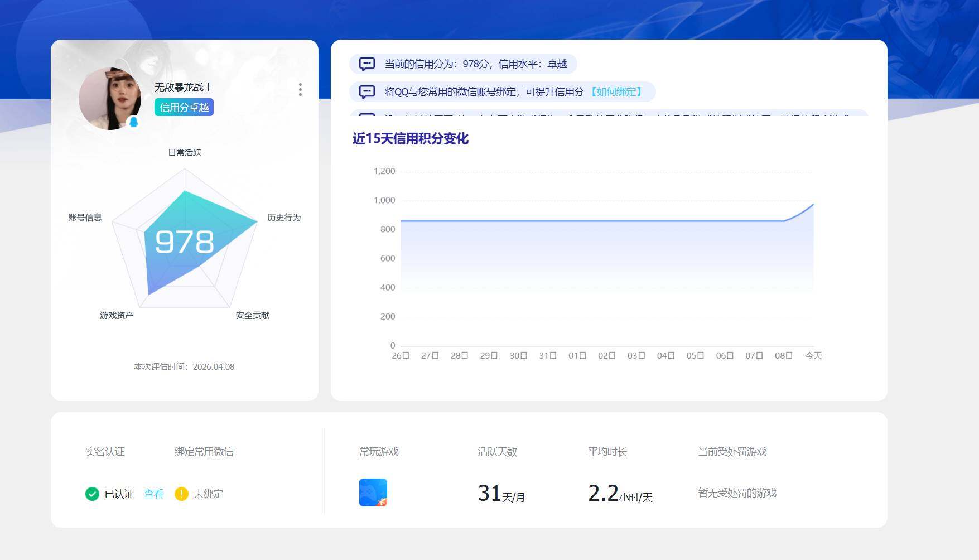Viewport: 979px width, 560px height.
Task: Click the 查看 link next to 已认证
Action: [153, 494]
